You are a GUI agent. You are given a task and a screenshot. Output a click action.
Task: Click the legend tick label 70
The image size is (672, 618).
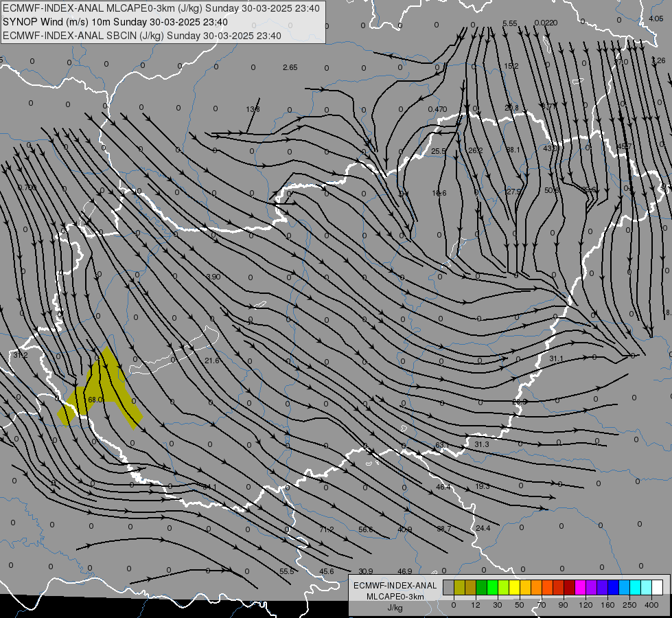tap(542, 605)
